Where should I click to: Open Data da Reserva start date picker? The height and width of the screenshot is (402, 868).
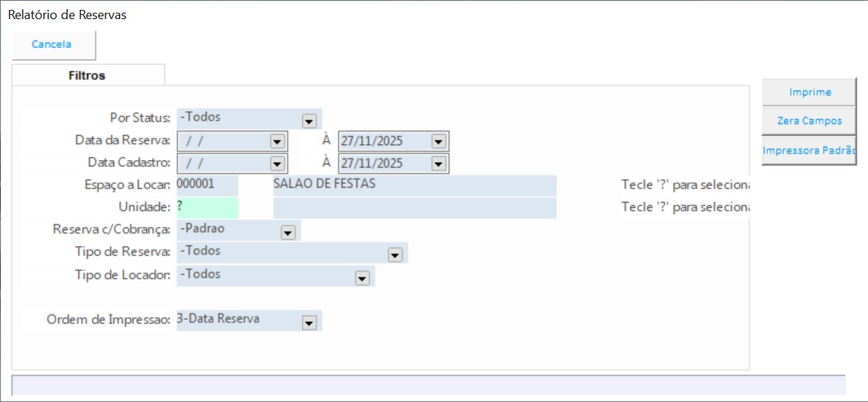[277, 142]
